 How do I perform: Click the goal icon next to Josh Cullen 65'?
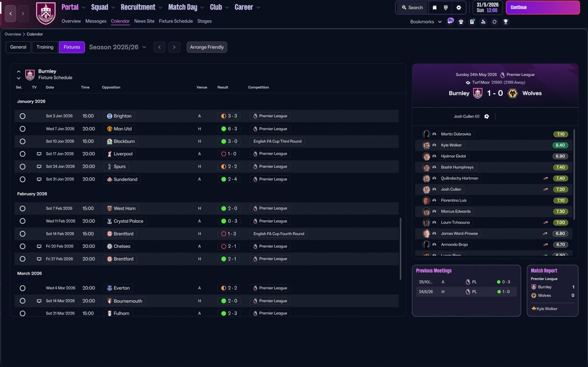pyautogui.click(x=486, y=116)
